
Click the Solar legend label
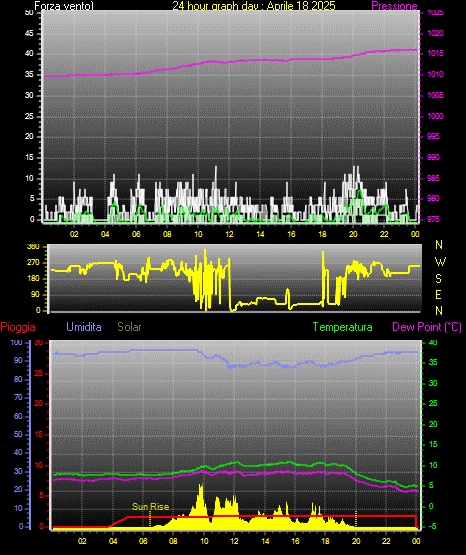(x=129, y=327)
